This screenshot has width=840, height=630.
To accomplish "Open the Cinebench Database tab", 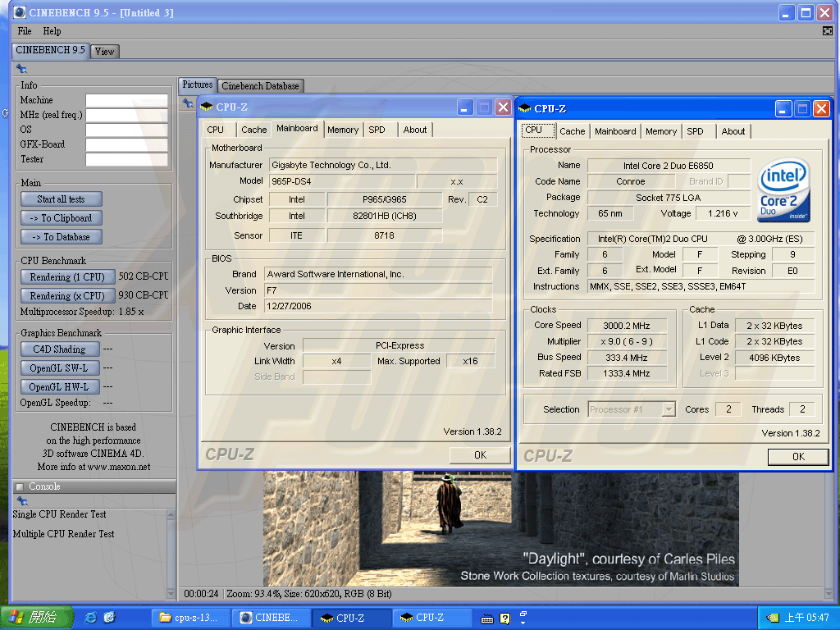I will pyautogui.click(x=260, y=85).
